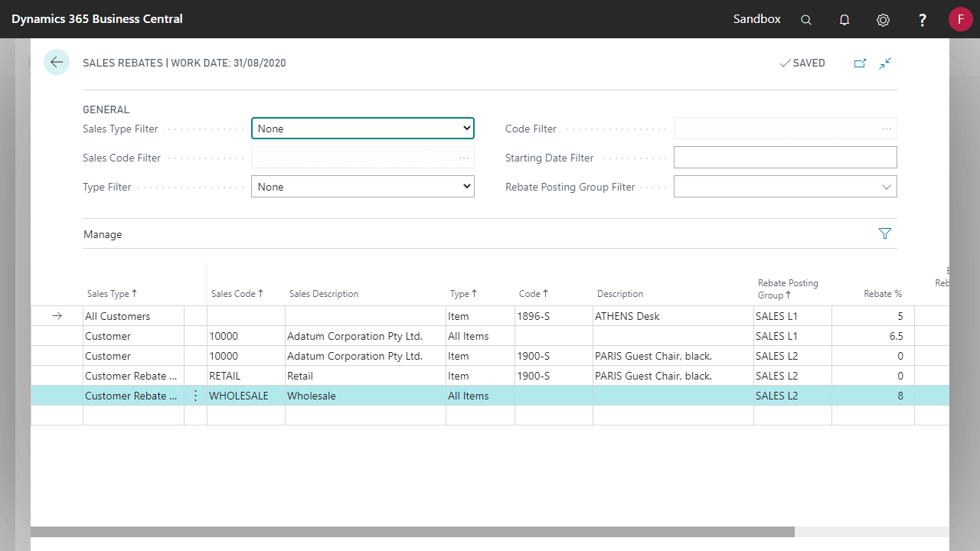Viewport: 980px width, 551px height.
Task: Open the settings gear icon
Action: tap(883, 20)
